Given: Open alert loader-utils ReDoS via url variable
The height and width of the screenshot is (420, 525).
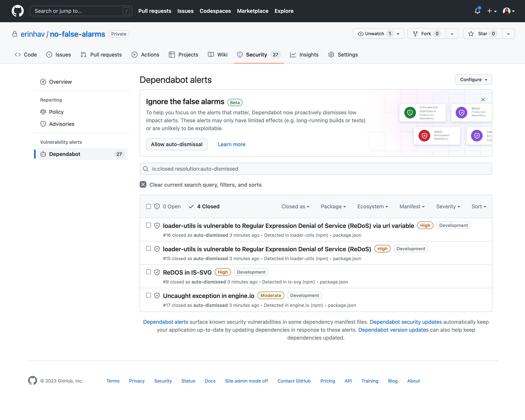Looking at the screenshot, I should pyautogui.click(x=288, y=226).
